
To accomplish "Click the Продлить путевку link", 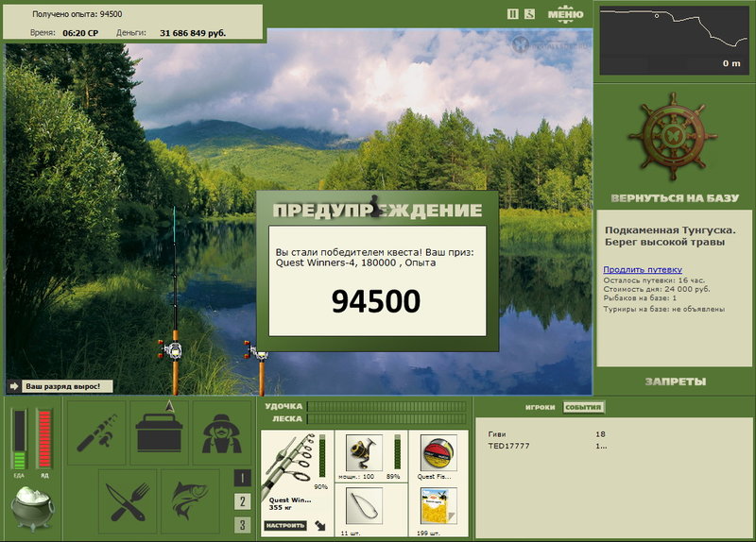I will (x=643, y=270).
